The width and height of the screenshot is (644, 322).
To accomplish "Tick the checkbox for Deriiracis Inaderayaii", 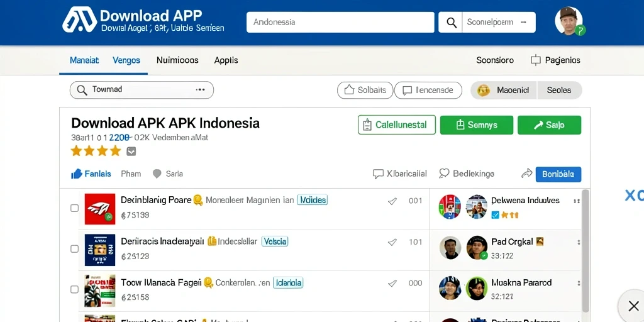I will click(x=74, y=249).
